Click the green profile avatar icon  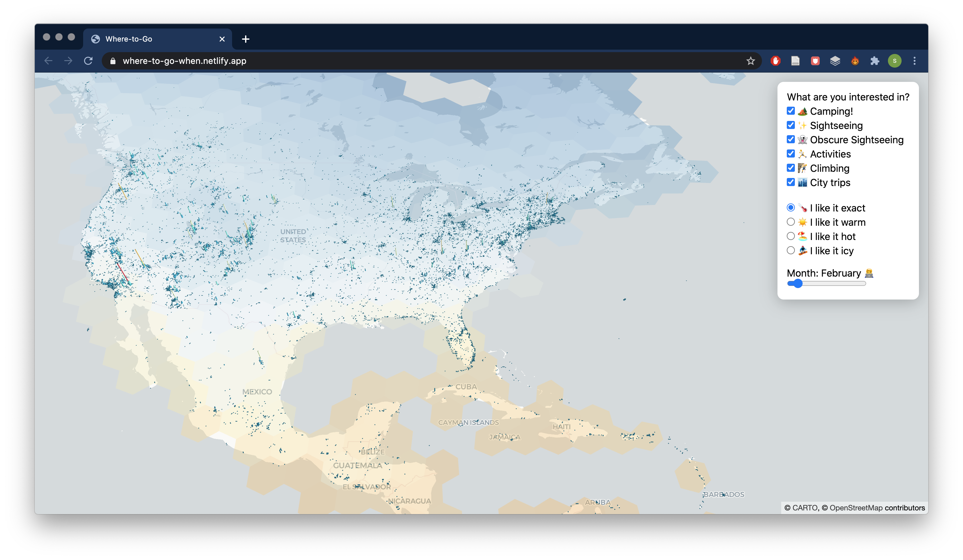click(895, 61)
